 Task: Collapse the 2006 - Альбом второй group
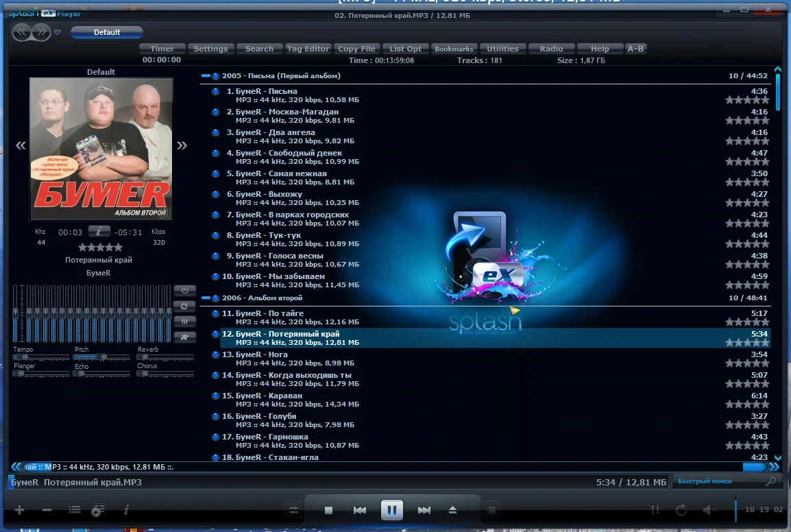206,298
